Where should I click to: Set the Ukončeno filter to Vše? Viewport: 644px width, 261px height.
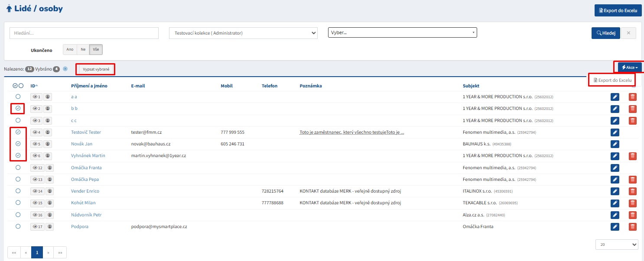pos(96,49)
